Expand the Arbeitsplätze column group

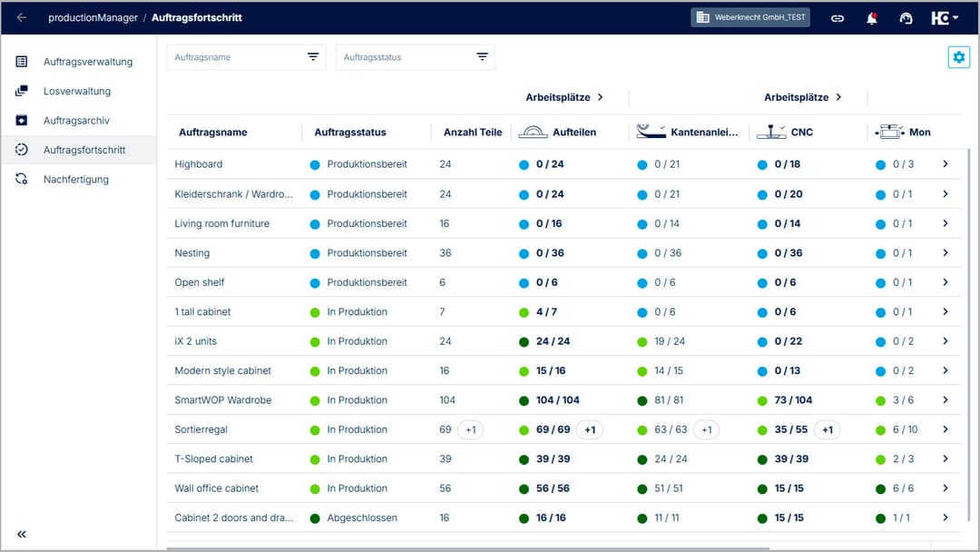[x=603, y=97]
